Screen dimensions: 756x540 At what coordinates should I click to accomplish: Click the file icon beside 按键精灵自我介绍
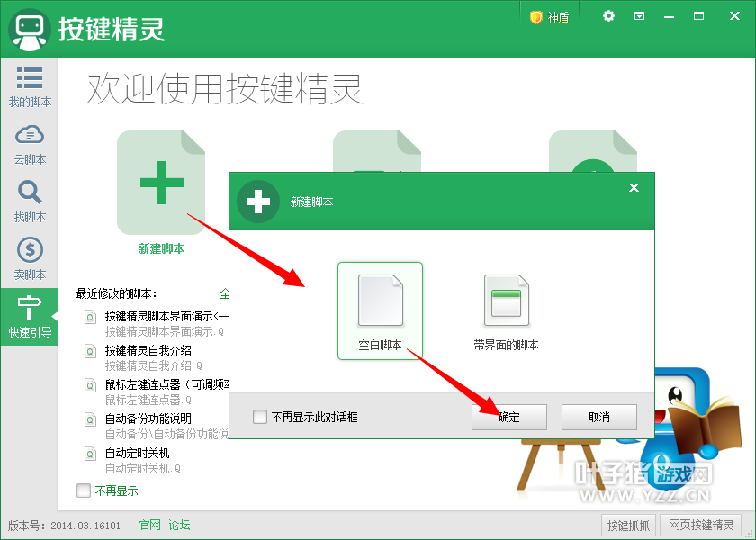90,351
